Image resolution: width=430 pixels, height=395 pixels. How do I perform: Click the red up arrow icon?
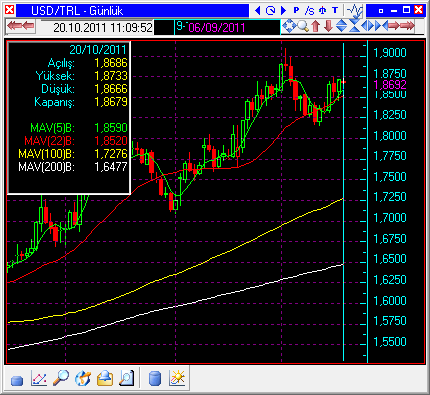[316, 26]
